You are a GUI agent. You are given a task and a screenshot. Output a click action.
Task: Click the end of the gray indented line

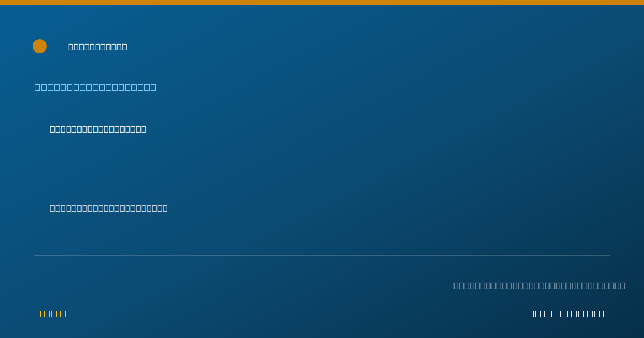(165, 208)
